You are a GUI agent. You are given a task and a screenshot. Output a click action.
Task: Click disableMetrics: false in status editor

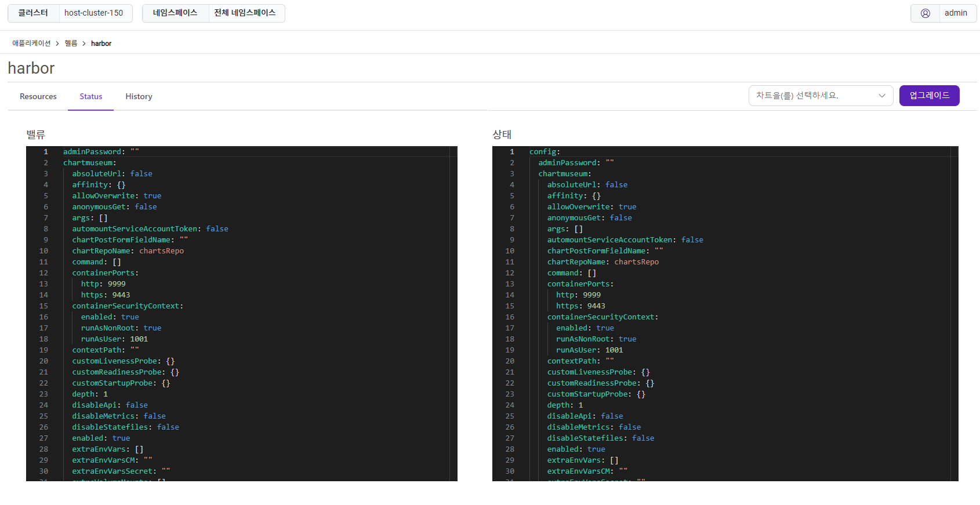pos(594,427)
